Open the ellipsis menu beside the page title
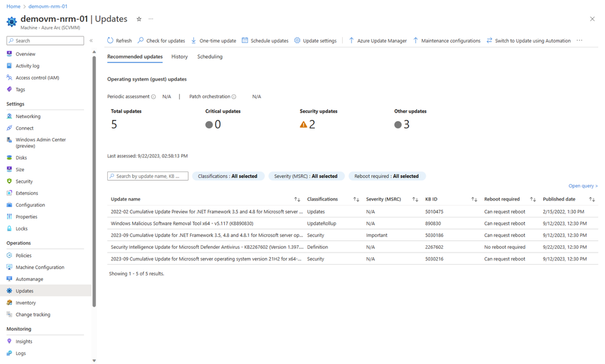The height and width of the screenshot is (364, 605). pyautogui.click(x=151, y=19)
